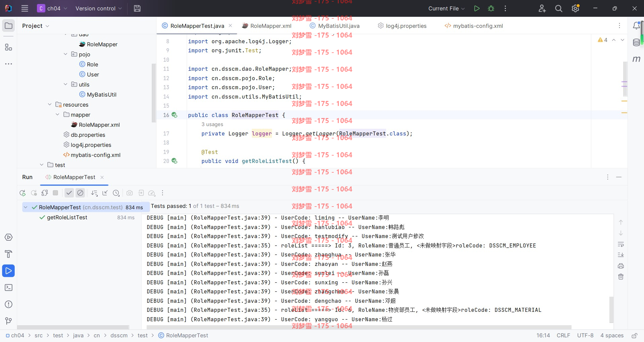Image resolution: width=644 pixels, height=342 pixels.
Task: Switch to MyBatisUtil.java editor tab
Action: pos(335,26)
